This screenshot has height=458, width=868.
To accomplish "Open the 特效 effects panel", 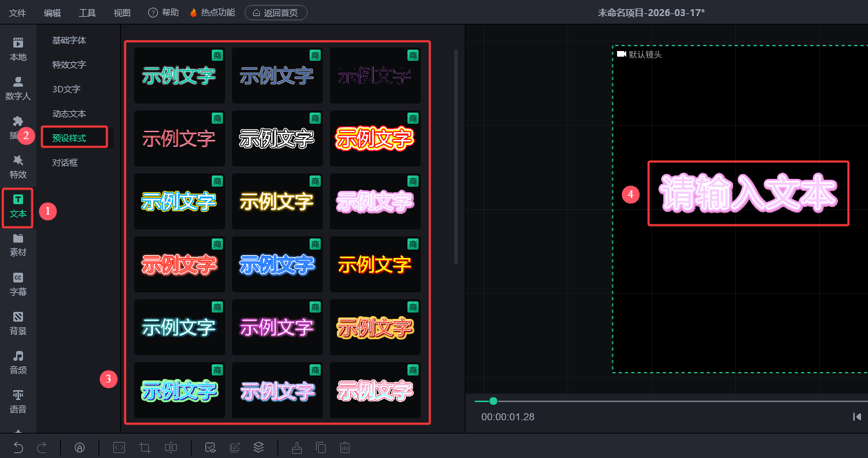I will 18,166.
